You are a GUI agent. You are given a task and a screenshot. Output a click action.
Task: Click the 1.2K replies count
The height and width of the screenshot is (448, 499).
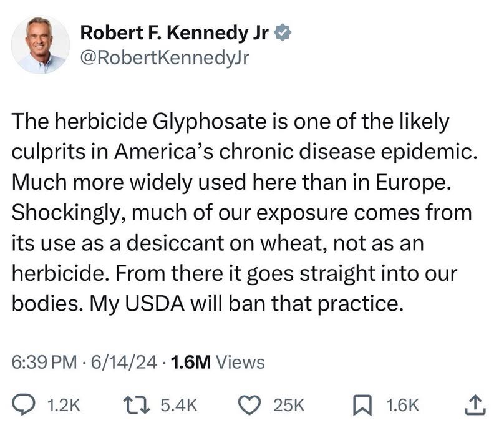coord(64,406)
